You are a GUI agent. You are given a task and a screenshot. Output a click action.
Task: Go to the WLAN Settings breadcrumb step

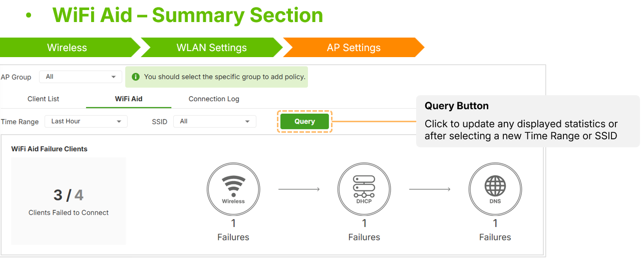tap(211, 48)
